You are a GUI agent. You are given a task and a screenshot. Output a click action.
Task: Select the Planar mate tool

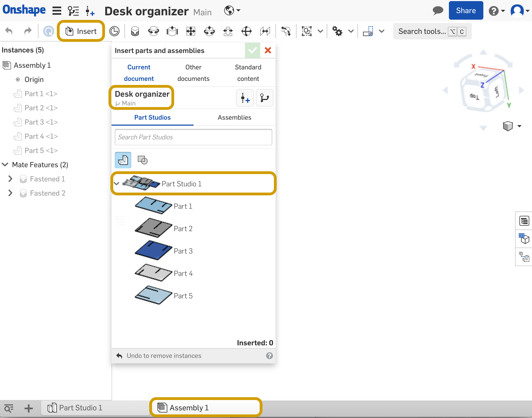coord(191,31)
